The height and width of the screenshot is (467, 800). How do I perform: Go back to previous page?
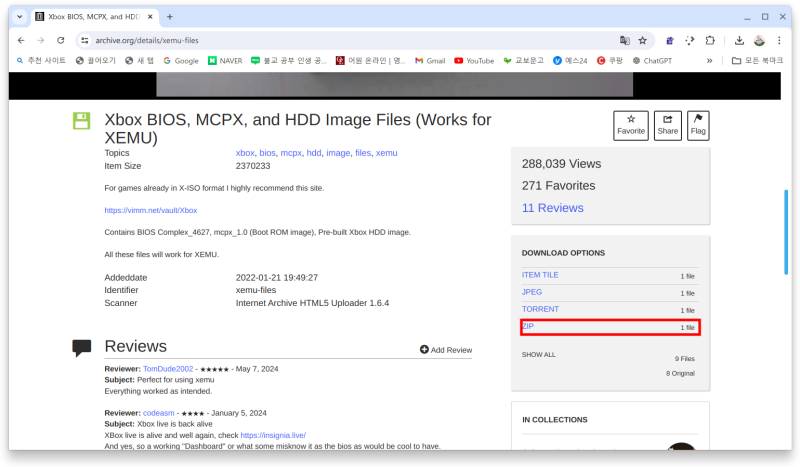(21, 40)
